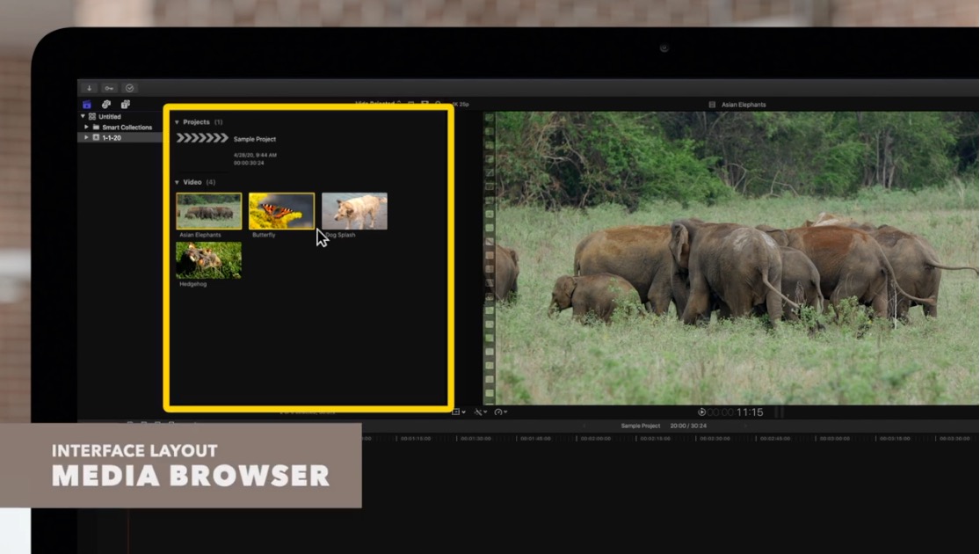Expand the 1-1-20 event
Viewport: 980px width, 554px height.
pos(87,137)
